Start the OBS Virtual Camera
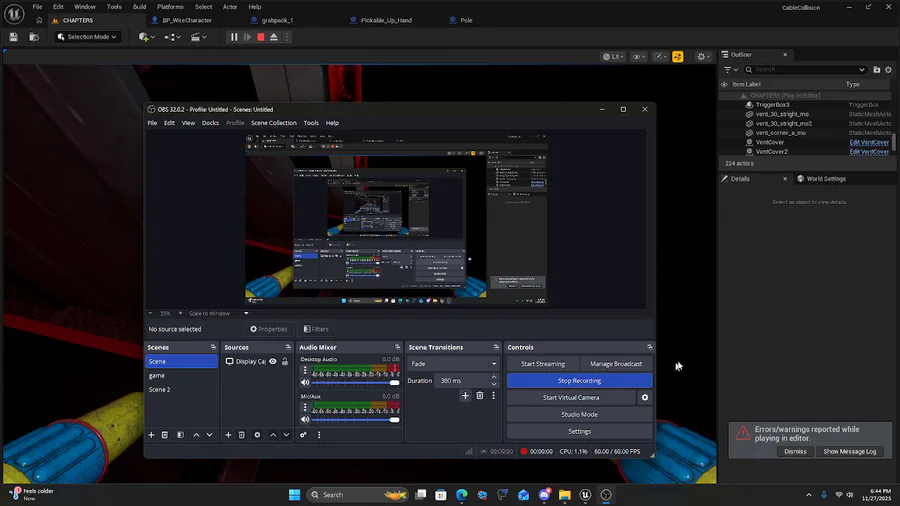 (x=571, y=398)
